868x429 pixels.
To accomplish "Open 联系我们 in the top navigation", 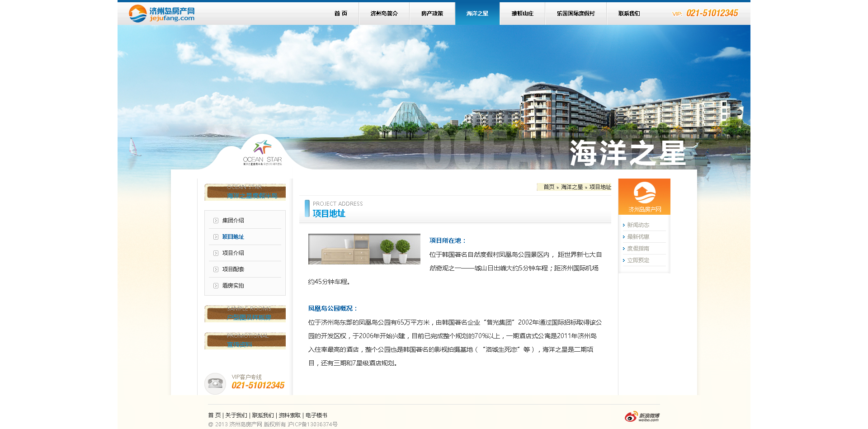I will (629, 14).
